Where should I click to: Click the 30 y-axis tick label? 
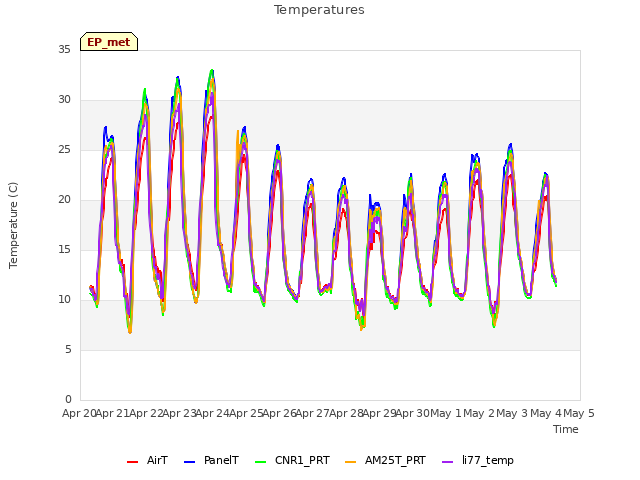[64, 100]
